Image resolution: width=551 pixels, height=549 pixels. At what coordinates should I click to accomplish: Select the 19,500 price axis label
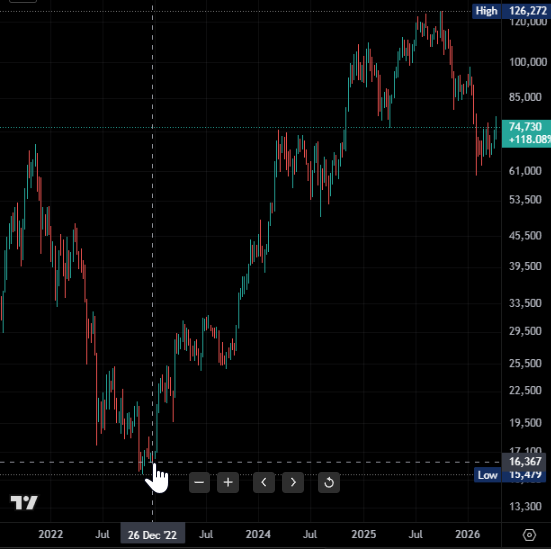coord(525,422)
